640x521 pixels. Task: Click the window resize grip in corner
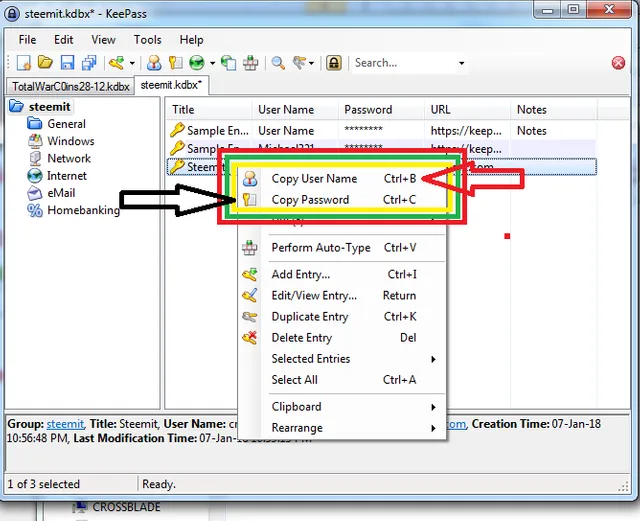click(623, 485)
